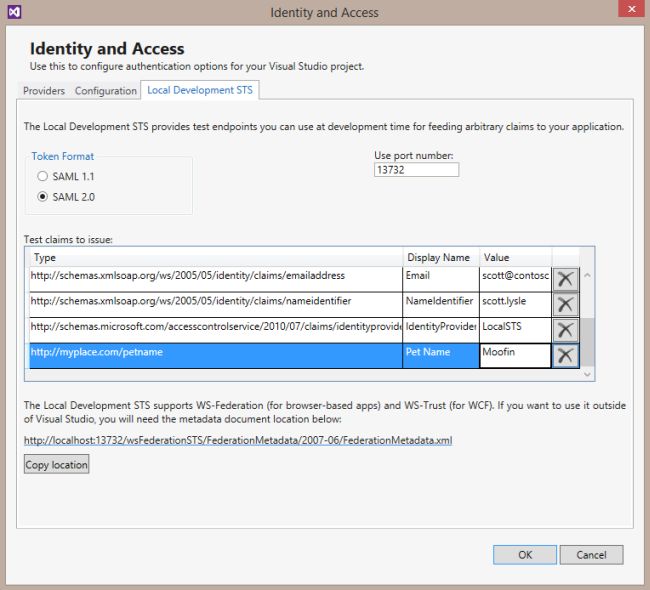Select SAML 1.1 token format
This screenshot has height=590, width=650.
[43, 176]
